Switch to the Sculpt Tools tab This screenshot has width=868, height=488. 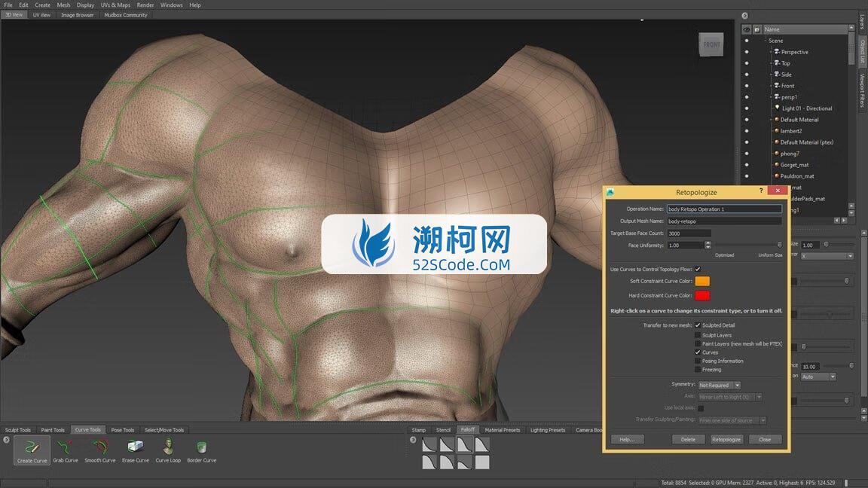pos(18,430)
